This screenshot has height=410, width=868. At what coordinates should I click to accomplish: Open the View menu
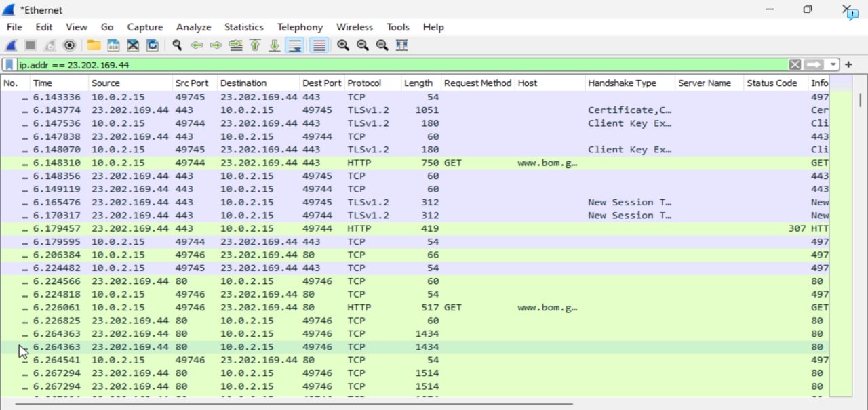(x=77, y=27)
